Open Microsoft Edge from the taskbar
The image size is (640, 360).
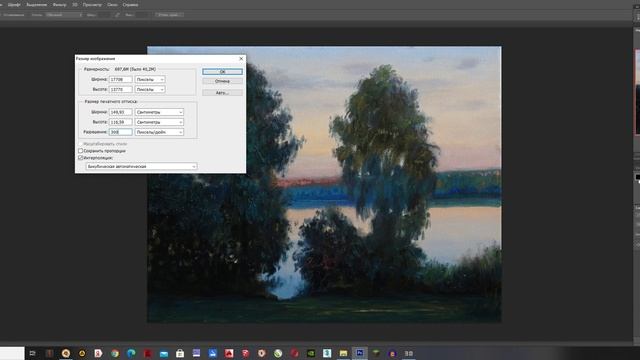[131, 353]
